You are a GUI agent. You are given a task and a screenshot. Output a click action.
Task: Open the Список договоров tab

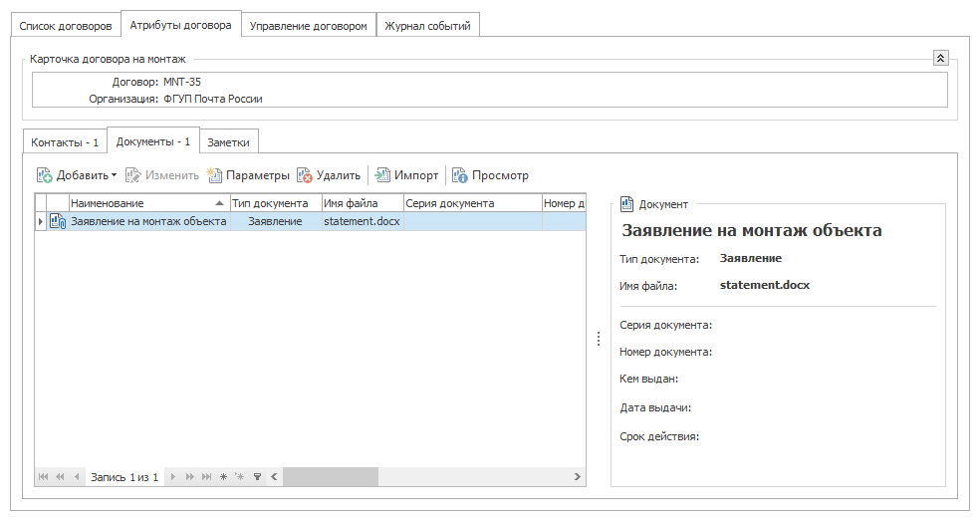pyautogui.click(x=66, y=26)
